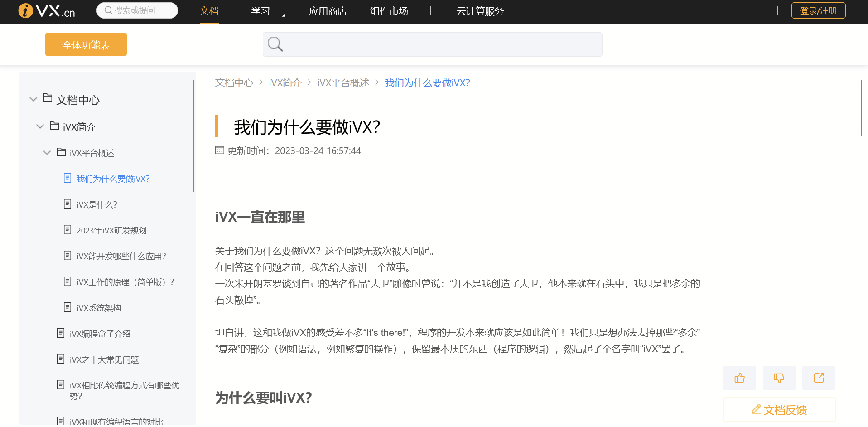This screenshot has width=868, height=427.
Task: Click the calendar icon next to 更新时间
Action: [219, 150]
